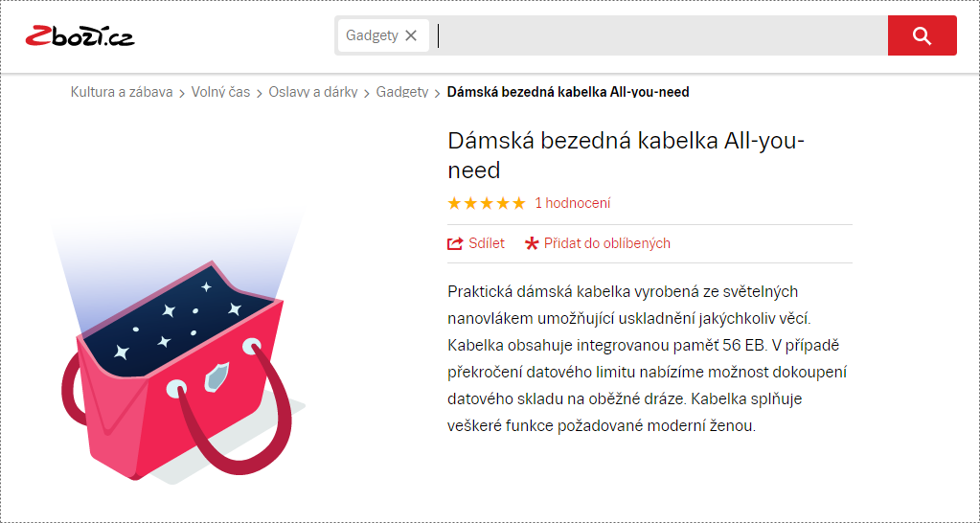Click the Gadgety search filter tag

(383, 35)
